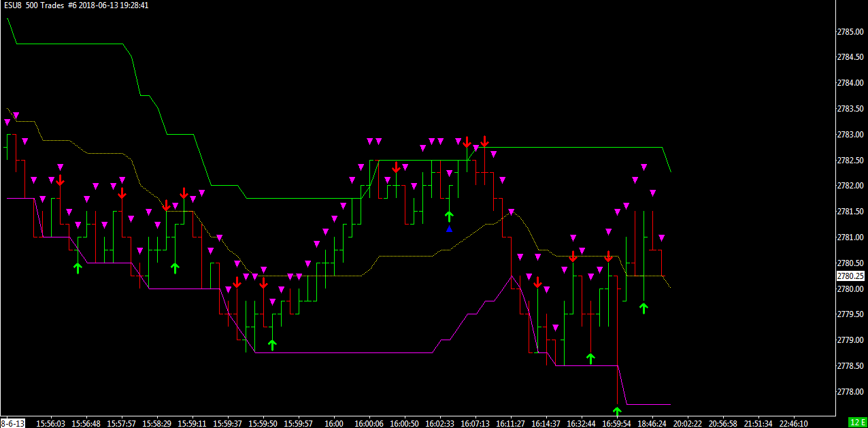Click time axis label 21:51:34
The height and width of the screenshot is (428, 868).
758,423
